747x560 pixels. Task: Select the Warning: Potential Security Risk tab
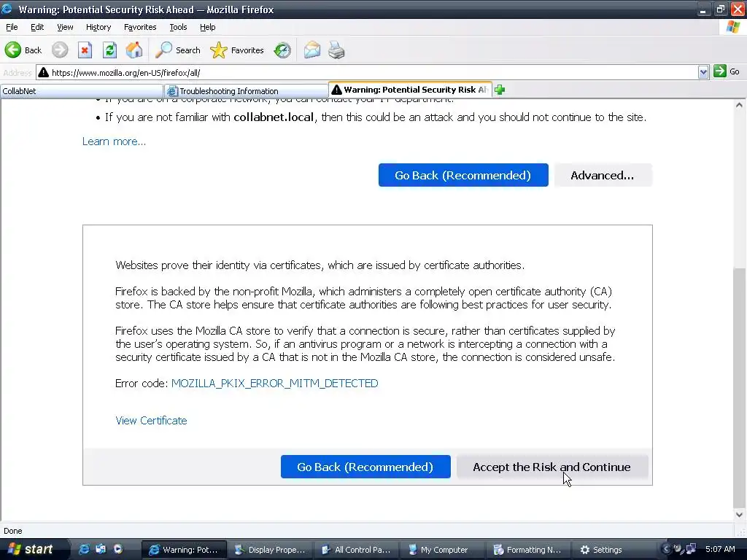410,90
